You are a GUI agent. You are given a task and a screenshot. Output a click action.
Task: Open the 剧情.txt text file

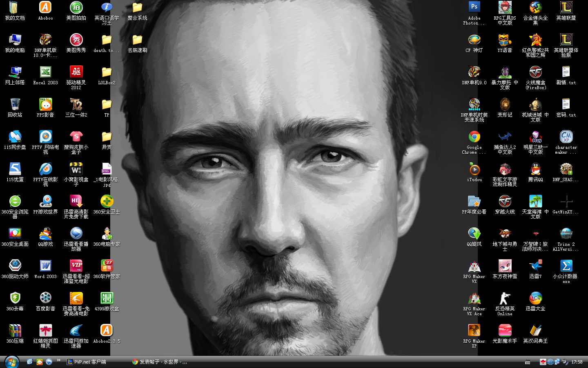point(566,75)
